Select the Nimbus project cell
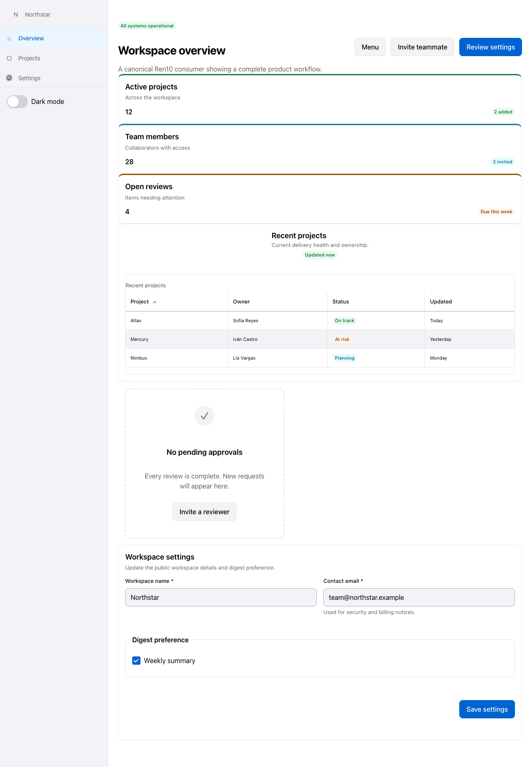 (x=177, y=358)
